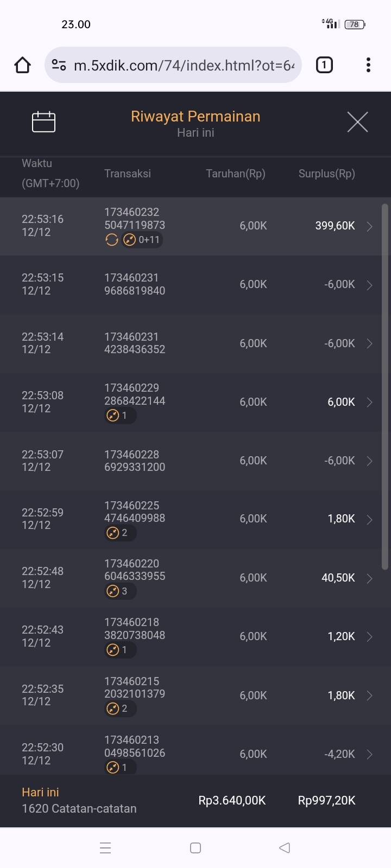
Task: Open the Android recent apps menu
Action: pyautogui.click(x=106, y=848)
